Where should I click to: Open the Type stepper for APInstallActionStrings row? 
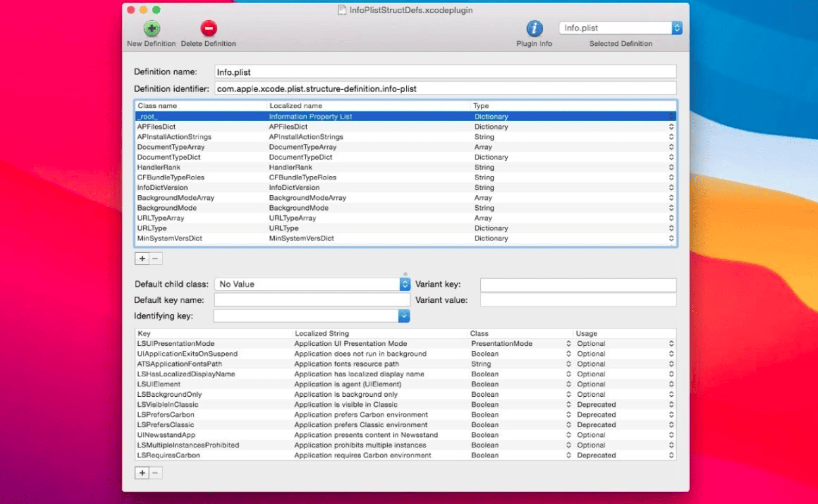click(x=671, y=137)
